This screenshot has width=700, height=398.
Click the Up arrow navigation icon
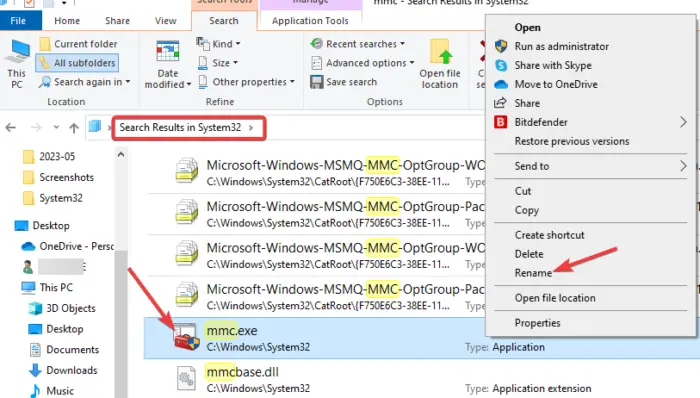click(74, 128)
